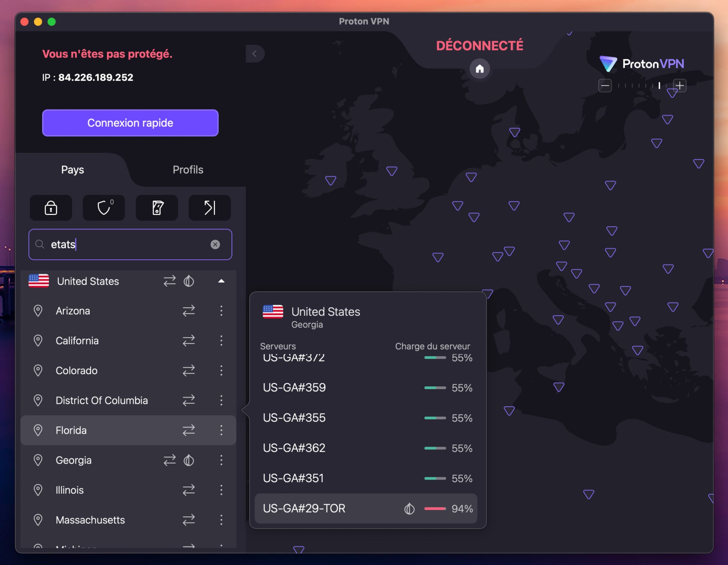The height and width of the screenshot is (565, 728).
Task: Click location pin icon for Arizona
Action: [x=38, y=311]
